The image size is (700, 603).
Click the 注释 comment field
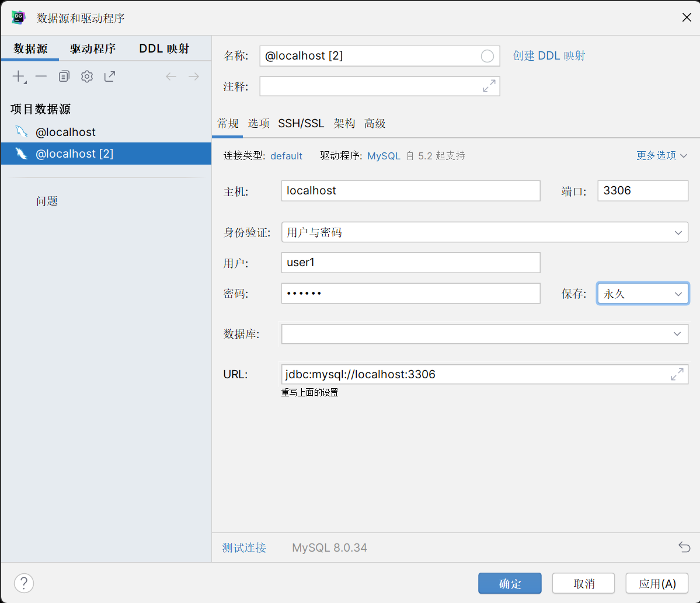pyautogui.click(x=379, y=86)
